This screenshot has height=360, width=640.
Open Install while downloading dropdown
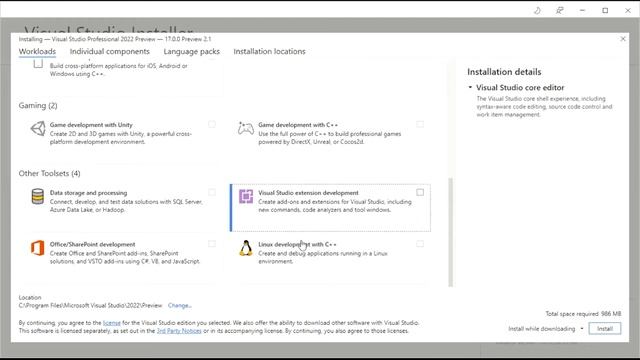[x=582, y=329]
